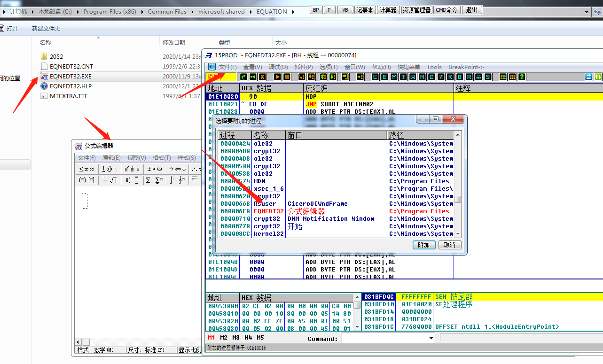The image size is (603, 364).
Task: Open Windows list with W icon
Action: [x=413, y=77]
